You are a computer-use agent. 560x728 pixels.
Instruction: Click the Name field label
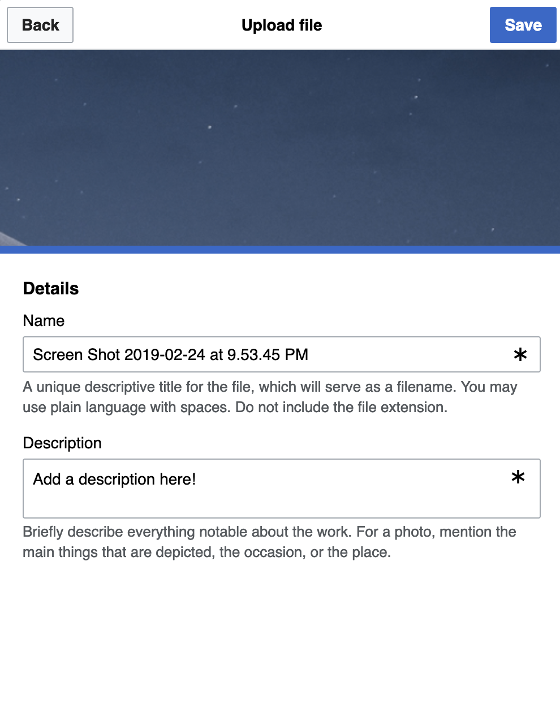coord(44,320)
